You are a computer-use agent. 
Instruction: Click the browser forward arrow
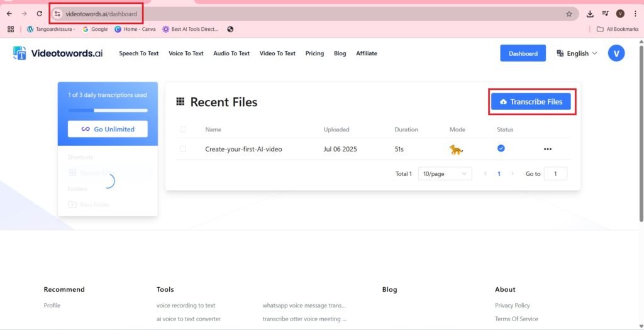click(x=25, y=14)
